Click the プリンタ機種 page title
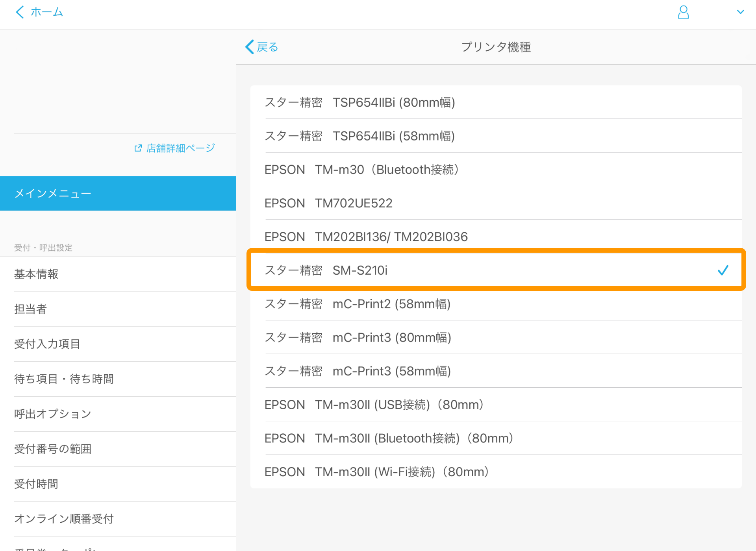Image resolution: width=756 pixels, height=551 pixels. [x=496, y=47]
